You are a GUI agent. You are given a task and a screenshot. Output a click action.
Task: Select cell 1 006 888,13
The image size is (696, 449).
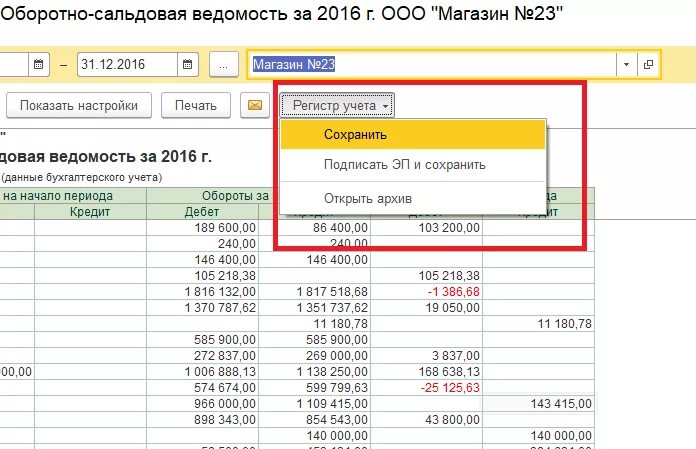[202, 371]
